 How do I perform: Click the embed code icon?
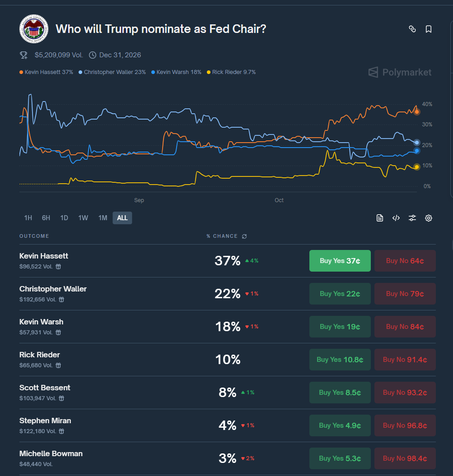pos(396,218)
